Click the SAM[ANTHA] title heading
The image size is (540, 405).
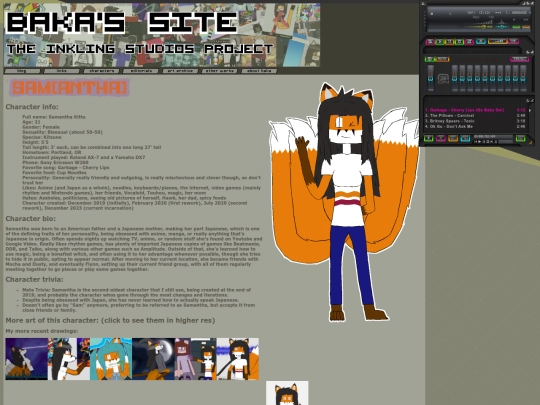coord(69,87)
